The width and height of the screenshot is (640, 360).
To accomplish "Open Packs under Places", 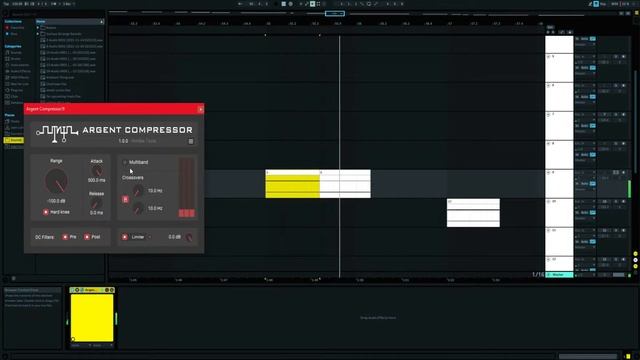I will (x=15, y=121).
